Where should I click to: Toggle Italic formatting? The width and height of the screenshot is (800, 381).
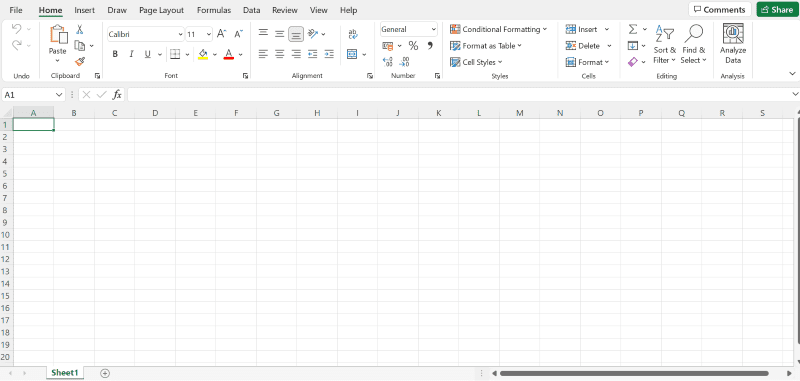coord(131,54)
